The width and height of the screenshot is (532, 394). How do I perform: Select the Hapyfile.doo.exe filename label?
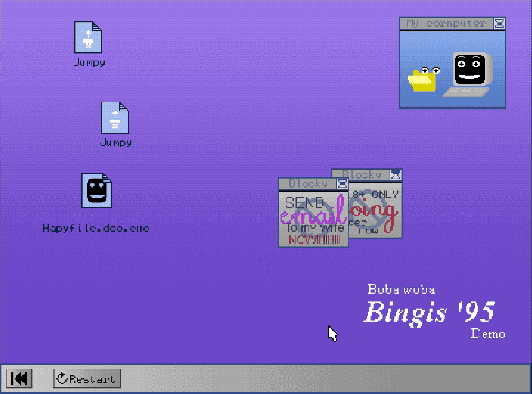(x=96, y=228)
